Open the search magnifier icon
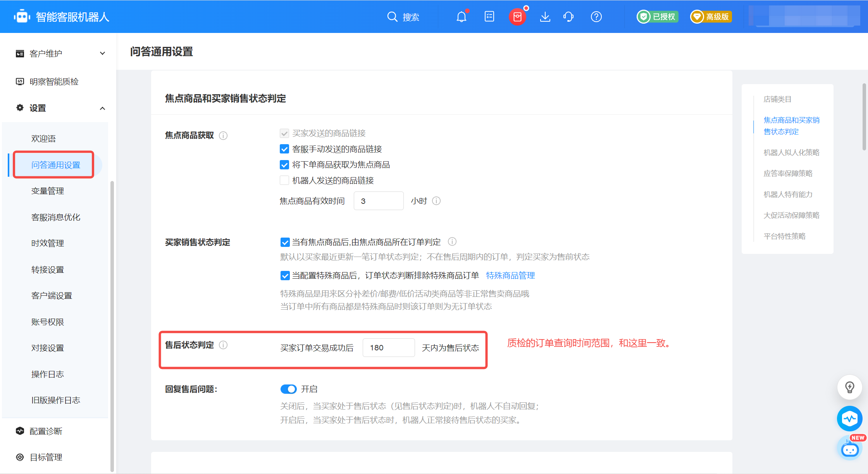Screen dimensions: 868x474 392,17
